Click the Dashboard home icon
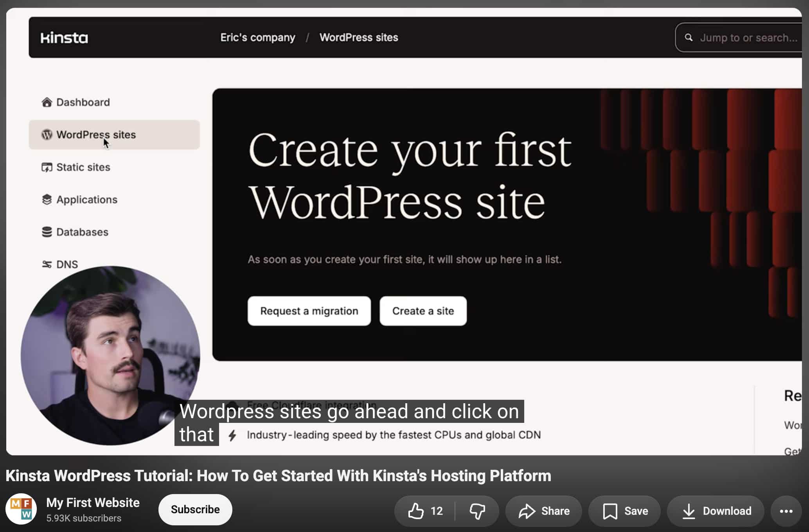Image resolution: width=809 pixels, height=532 pixels. 47,102
